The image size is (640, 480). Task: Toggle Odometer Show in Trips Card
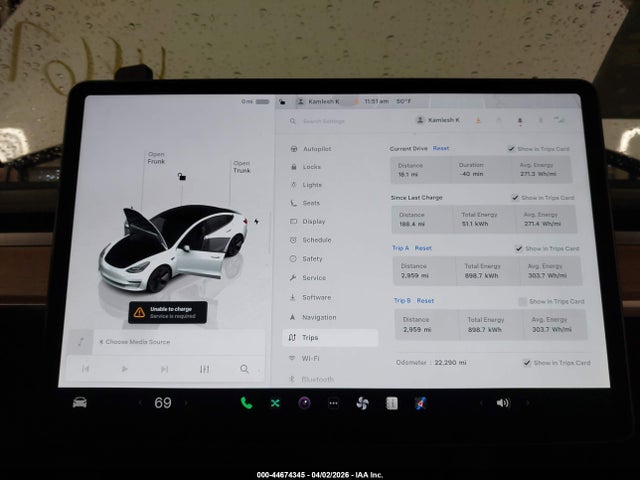click(x=527, y=363)
